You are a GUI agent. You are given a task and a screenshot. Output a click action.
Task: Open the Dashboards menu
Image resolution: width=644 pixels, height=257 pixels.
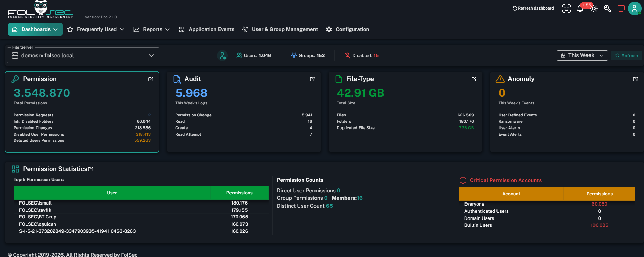(35, 29)
